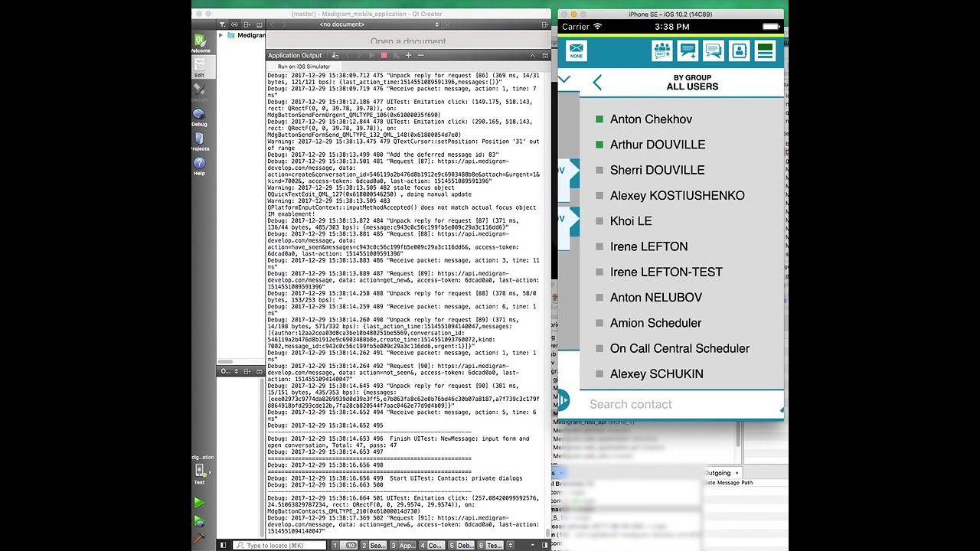Click the plus icon in Application Output toolbar
The image size is (980, 551).
click(408, 55)
